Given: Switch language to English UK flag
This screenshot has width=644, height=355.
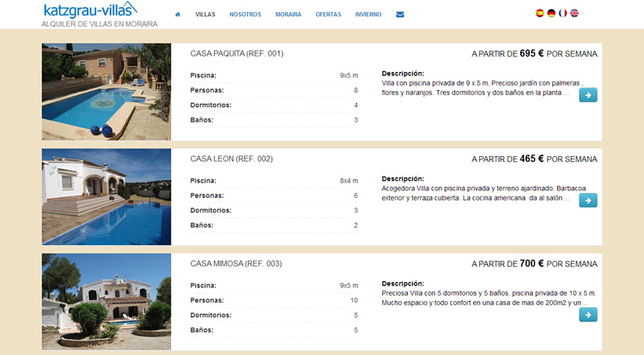Looking at the screenshot, I should 574,13.
